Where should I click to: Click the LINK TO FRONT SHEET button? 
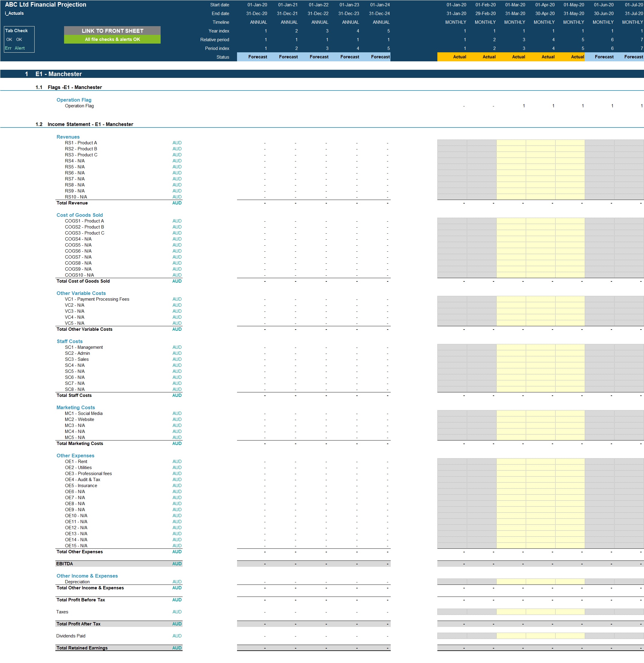tap(112, 31)
